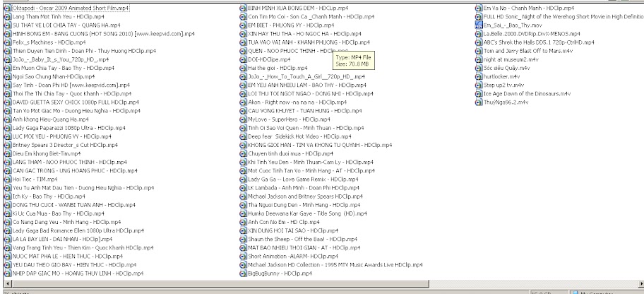Select SU THAT VE LOI CHIA TAY - QUANG HA.mp4
This screenshot has width=644, height=294.
[66, 25]
